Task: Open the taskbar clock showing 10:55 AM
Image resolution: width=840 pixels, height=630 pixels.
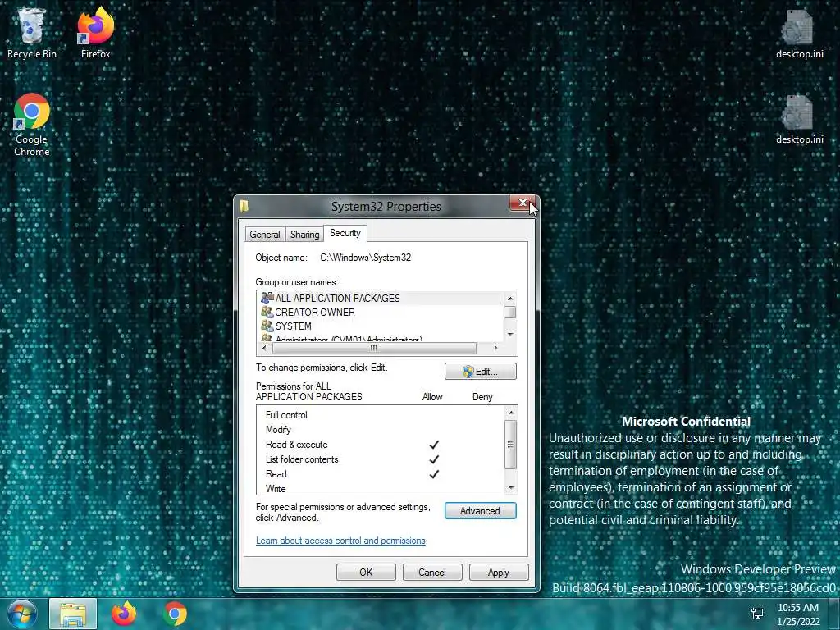Action: 798,614
